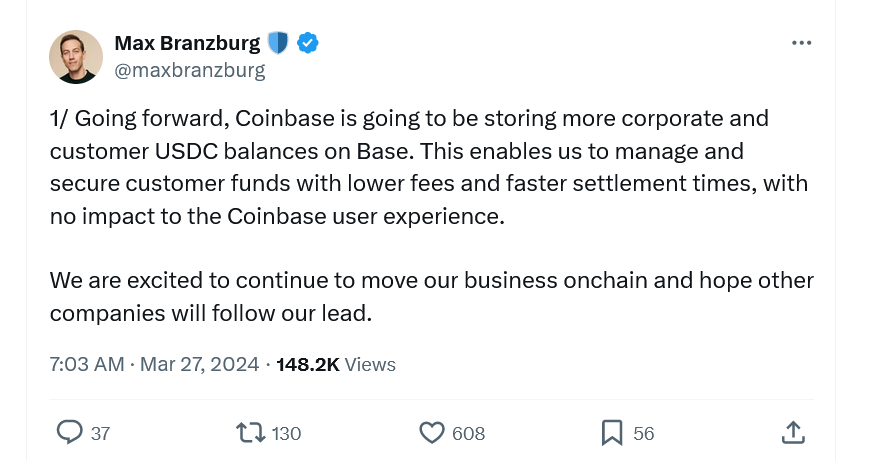Click the 37 replies count
The height and width of the screenshot is (466, 880).
[x=100, y=433]
